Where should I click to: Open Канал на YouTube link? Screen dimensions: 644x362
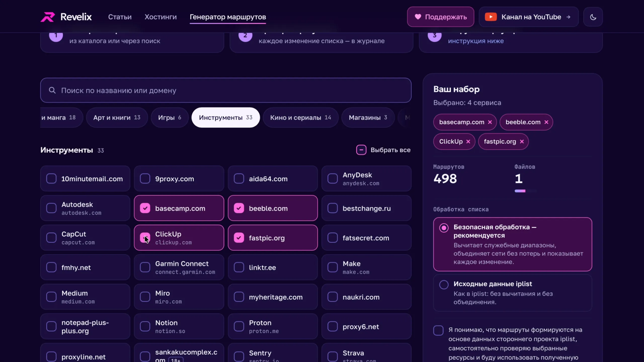coord(529,17)
